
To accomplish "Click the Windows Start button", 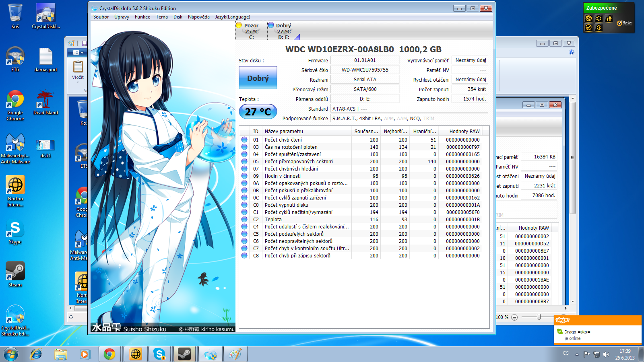I will tap(11, 354).
